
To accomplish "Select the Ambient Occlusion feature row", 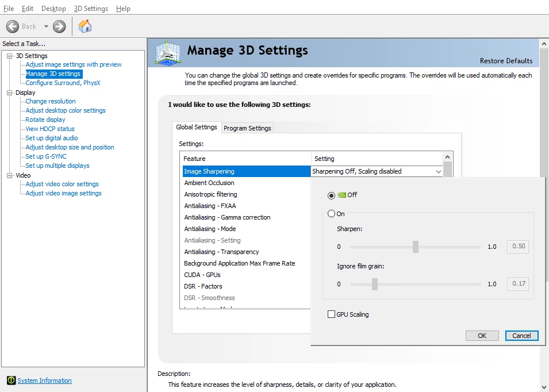I will [247, 183].
